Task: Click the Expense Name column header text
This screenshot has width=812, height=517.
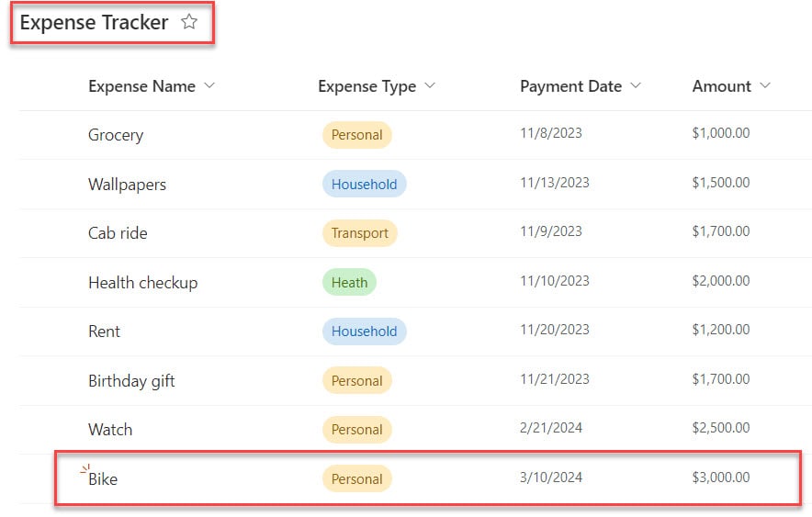Action: [141, 86]
